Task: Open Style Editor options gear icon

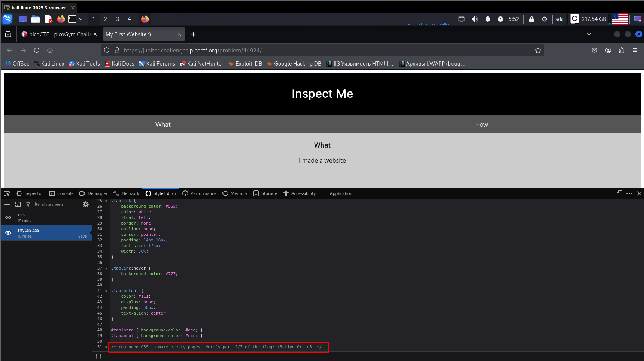Action: click(86, 204)
